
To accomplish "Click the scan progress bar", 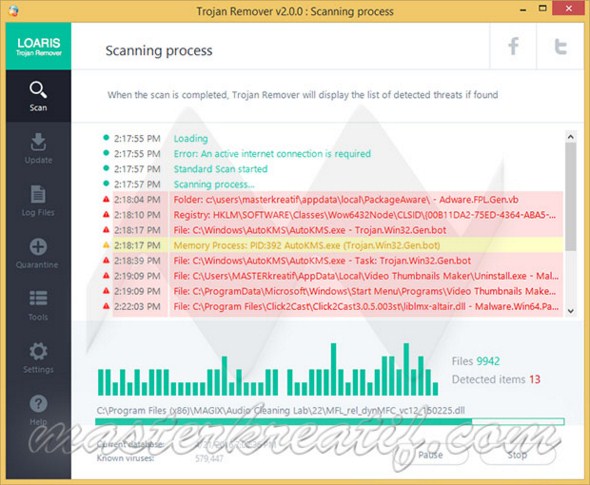I will [330, 421].
